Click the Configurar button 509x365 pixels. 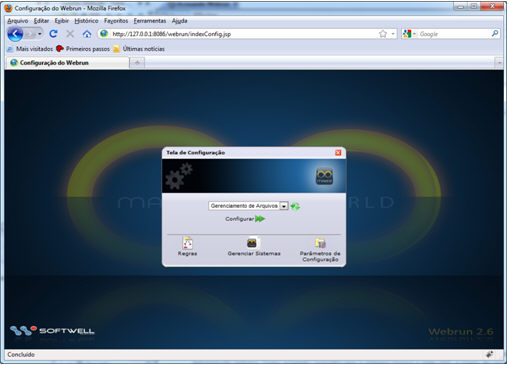click(x=245, y=219)
